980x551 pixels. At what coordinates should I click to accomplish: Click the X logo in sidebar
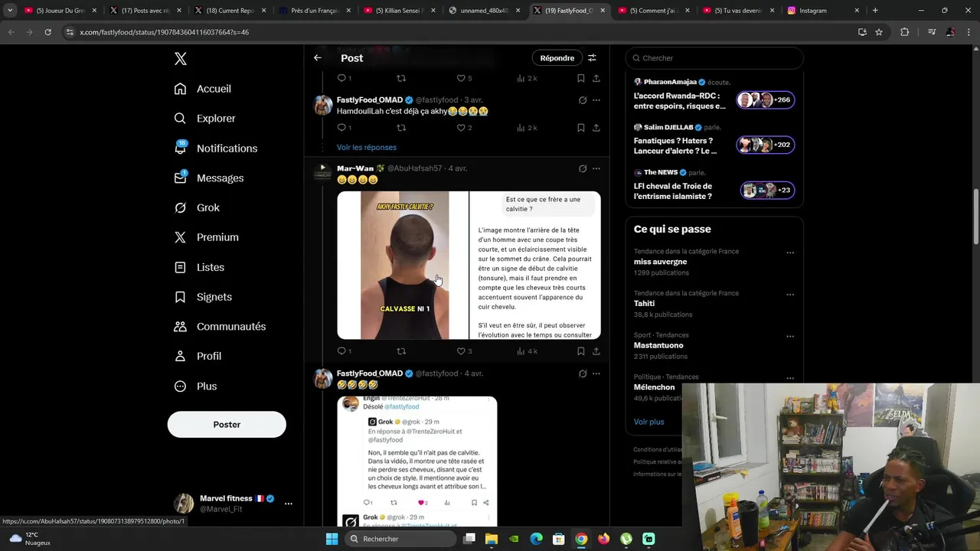coord(181,59)
